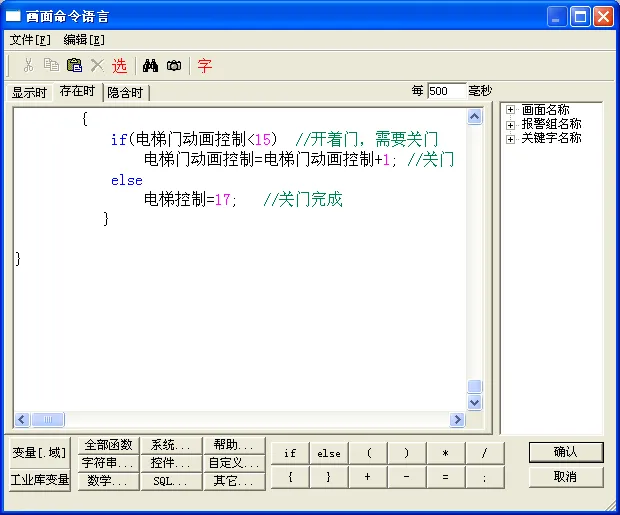The width and height of the screenshot is (620, 515).
Task: Expand the 关键字名称 tree node
Action: point(510,139)
